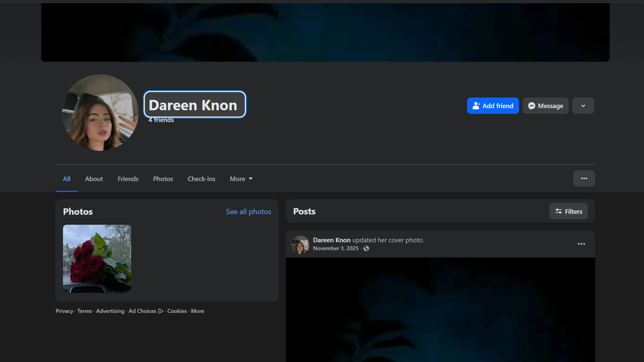This screenshot has width=644, height=362.
Task: Expand the More tab dropdown
Action: 241,179
